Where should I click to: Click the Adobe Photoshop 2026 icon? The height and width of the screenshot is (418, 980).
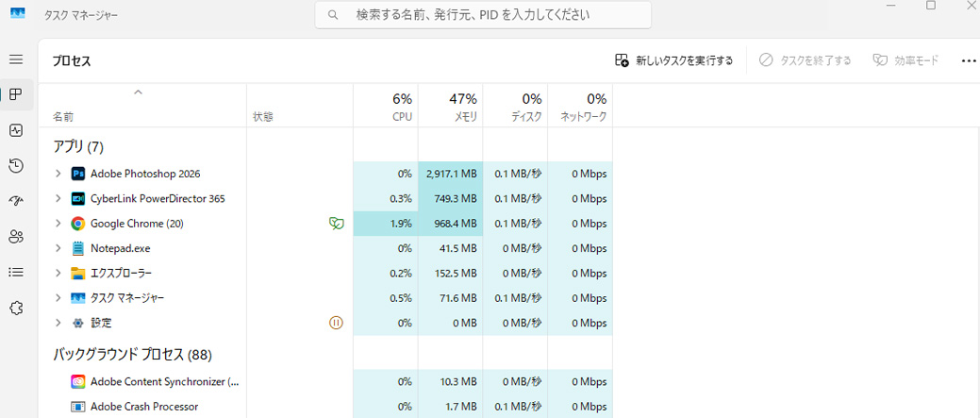click(78, 174)
